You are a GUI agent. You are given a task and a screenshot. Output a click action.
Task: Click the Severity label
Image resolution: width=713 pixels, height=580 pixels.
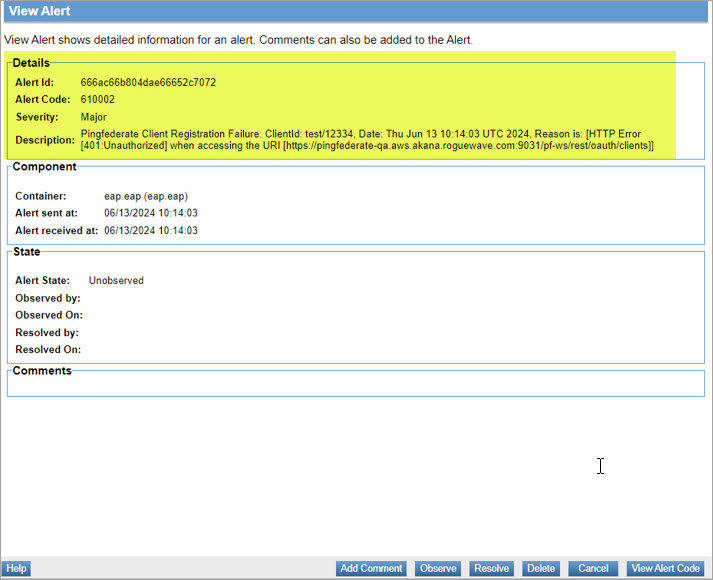[x=37, y=117]
